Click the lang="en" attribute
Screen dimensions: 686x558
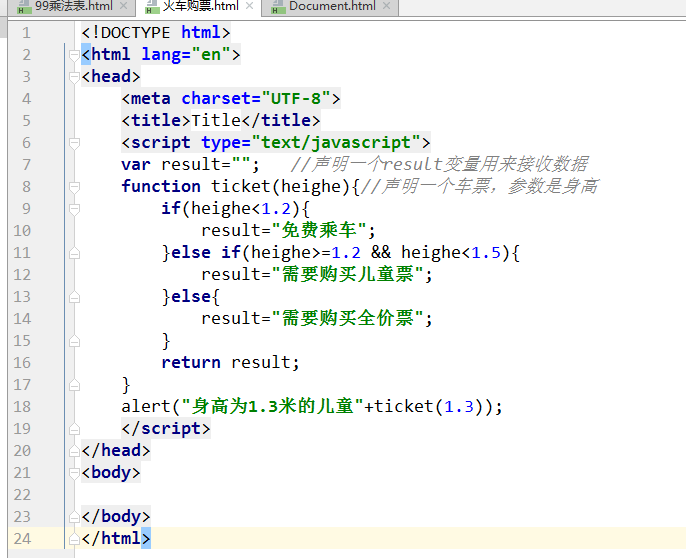(x=186, y=55)
